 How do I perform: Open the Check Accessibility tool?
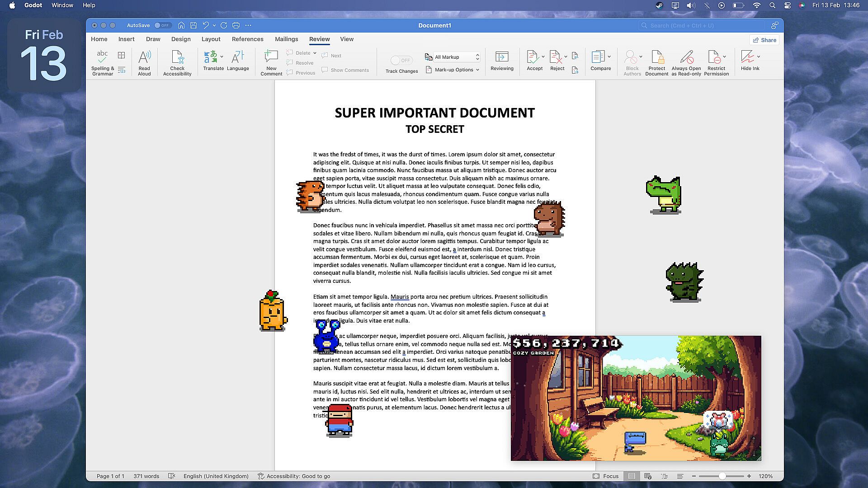pos(177,57)
